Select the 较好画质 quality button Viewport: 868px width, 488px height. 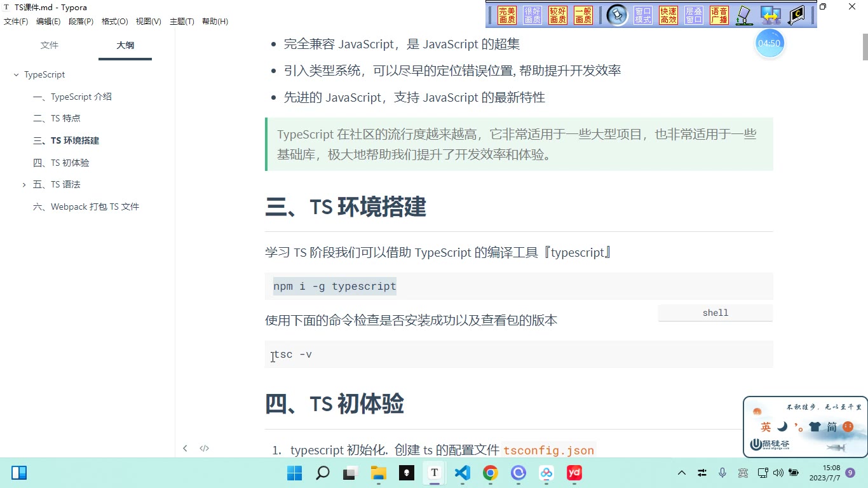tap(558, 15)
